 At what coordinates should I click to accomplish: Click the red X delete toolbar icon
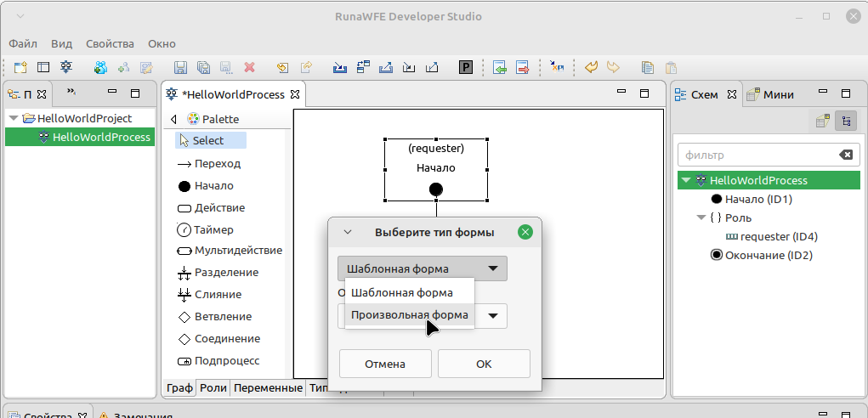click(250, 67)
